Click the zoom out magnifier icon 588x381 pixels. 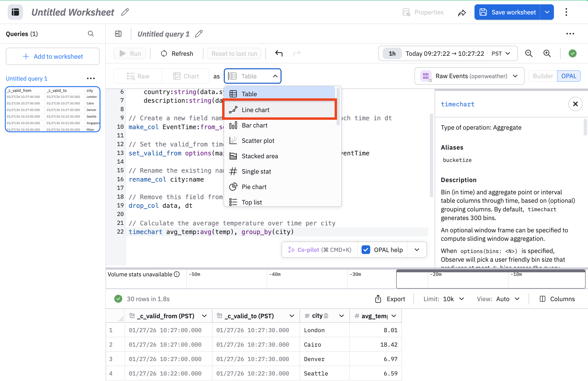528,53
